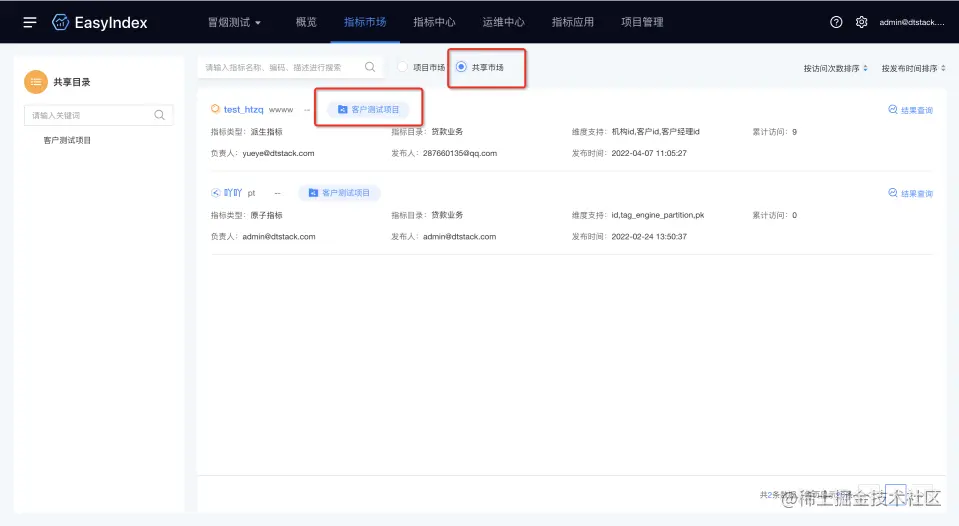Click the 共享目录 heading text
The width and height of the screenshot is (959, 526).
point(72,82)
